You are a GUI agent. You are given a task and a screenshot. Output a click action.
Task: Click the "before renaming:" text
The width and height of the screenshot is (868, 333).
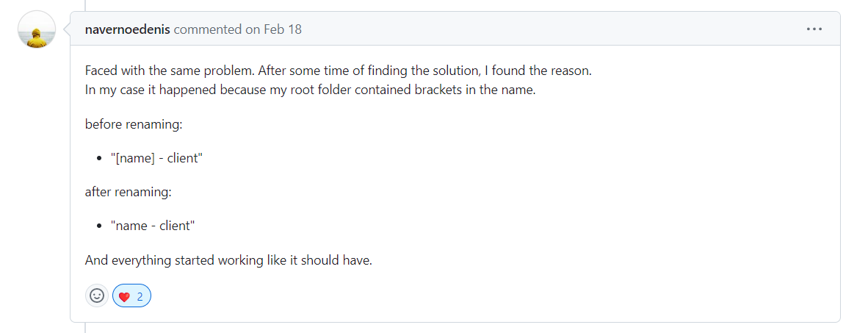pos(134,124)
